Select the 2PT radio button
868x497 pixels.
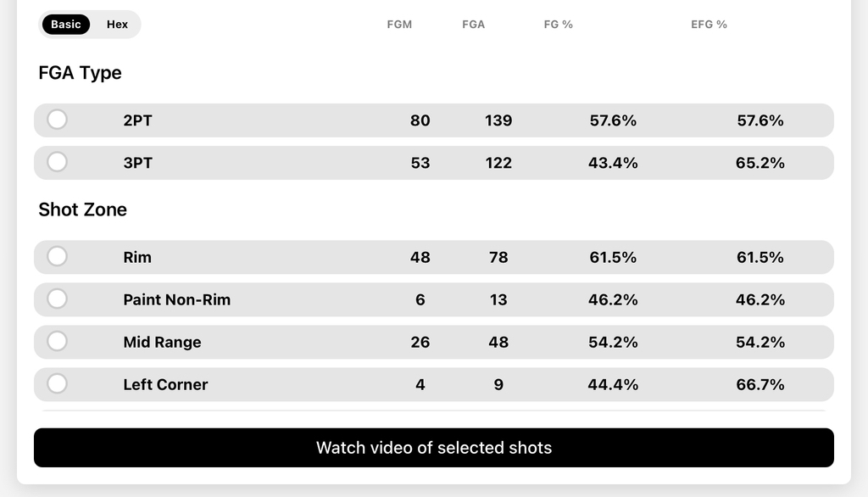click(x=57, y=120)
